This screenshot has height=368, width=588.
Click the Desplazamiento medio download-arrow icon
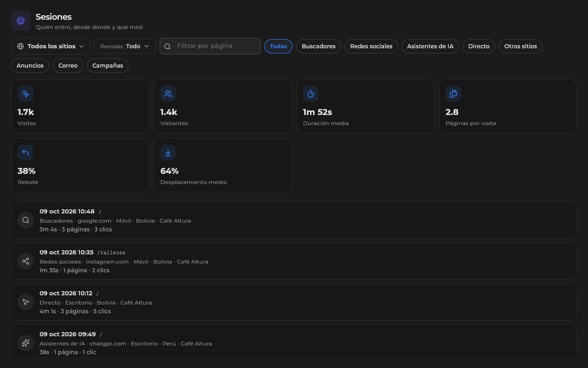(168, 153)
